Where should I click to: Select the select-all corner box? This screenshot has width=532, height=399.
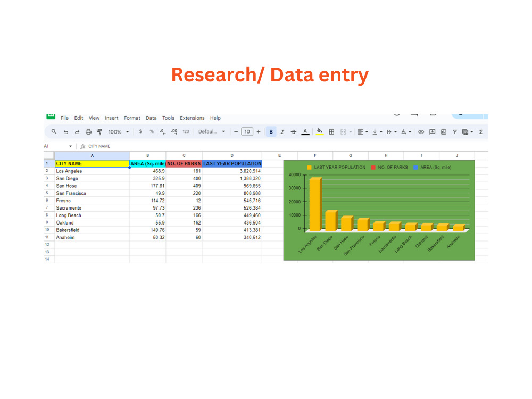click(x=49, y=155)
